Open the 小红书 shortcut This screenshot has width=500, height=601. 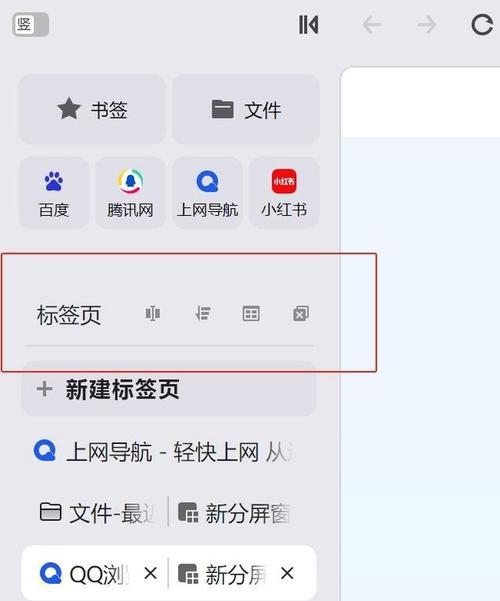click(x=284, y=193)
